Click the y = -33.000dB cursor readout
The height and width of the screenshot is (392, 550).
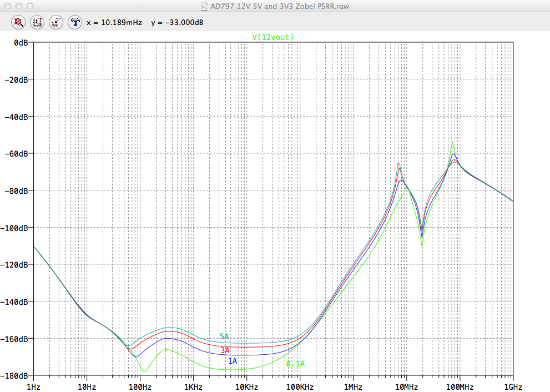[177, 22]
